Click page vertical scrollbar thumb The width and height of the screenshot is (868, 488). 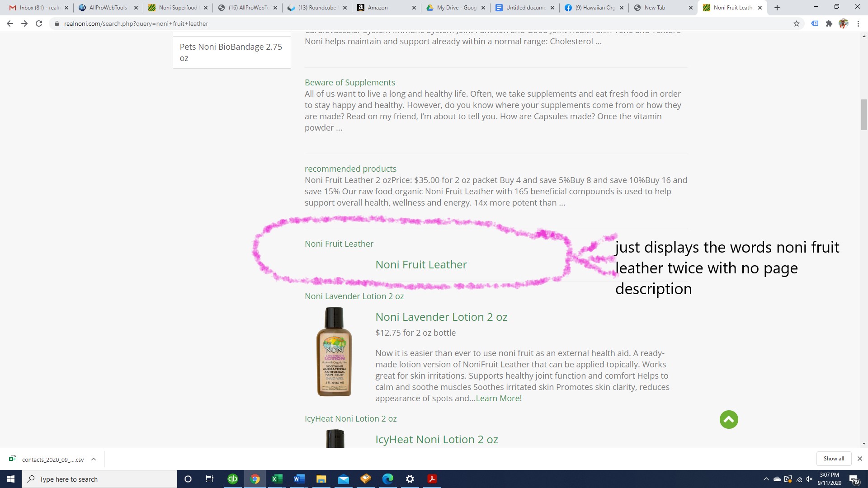coord(864,115)
